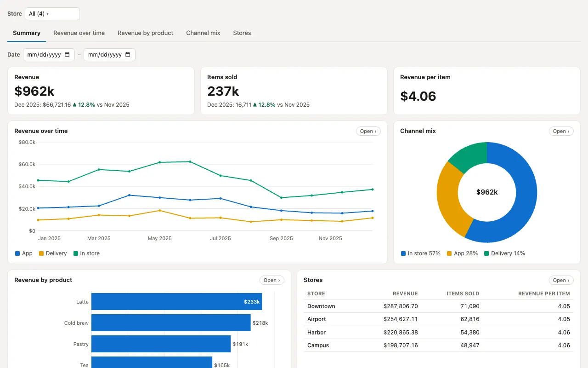Click the App 28% legend swatch

tap(449, 253)
